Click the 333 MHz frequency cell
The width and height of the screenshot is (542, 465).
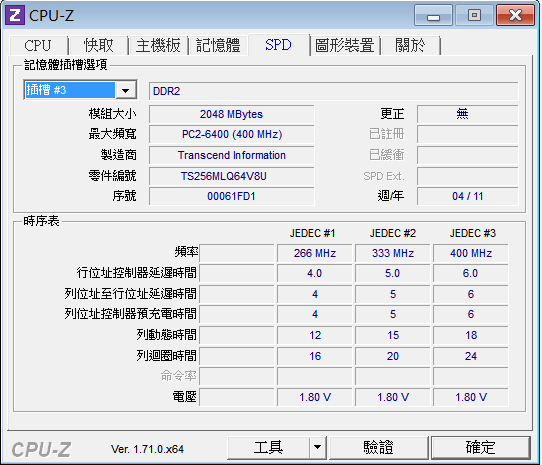[393, 253]
